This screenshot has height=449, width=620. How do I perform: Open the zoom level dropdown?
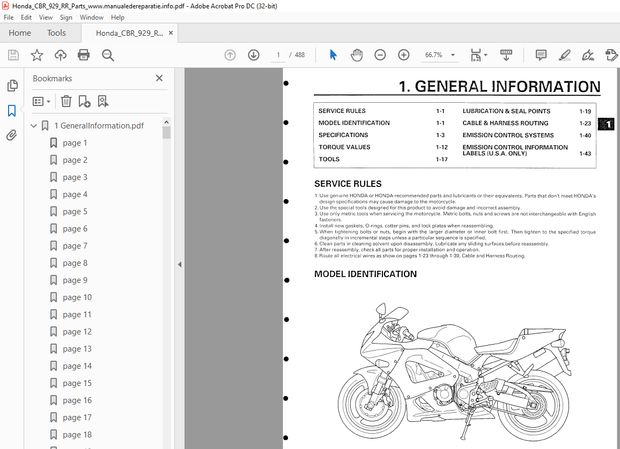point(453,55)
